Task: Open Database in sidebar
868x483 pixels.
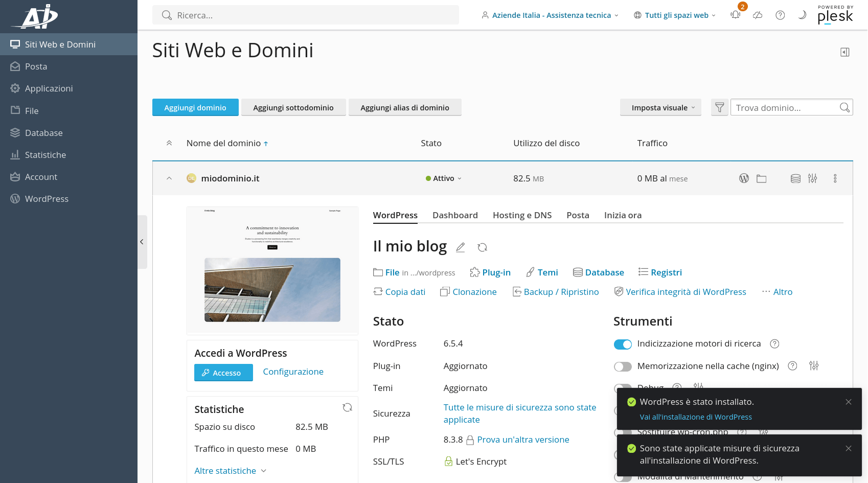Action: click(68, 133)
